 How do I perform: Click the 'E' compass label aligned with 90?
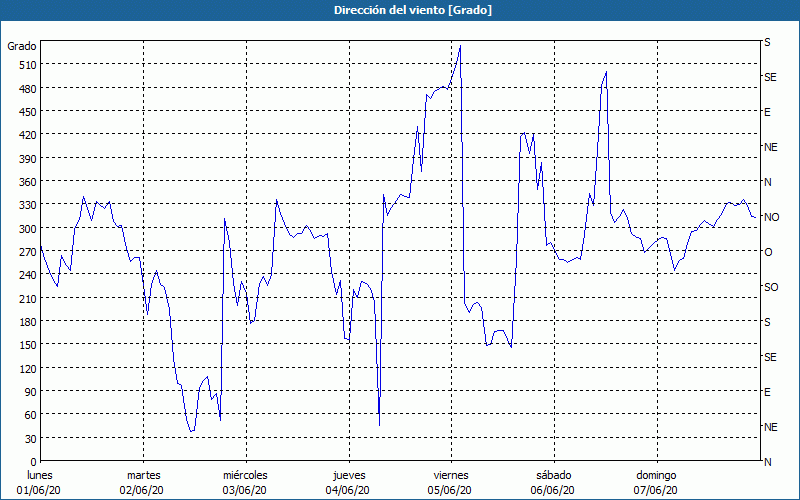(767, 392)
